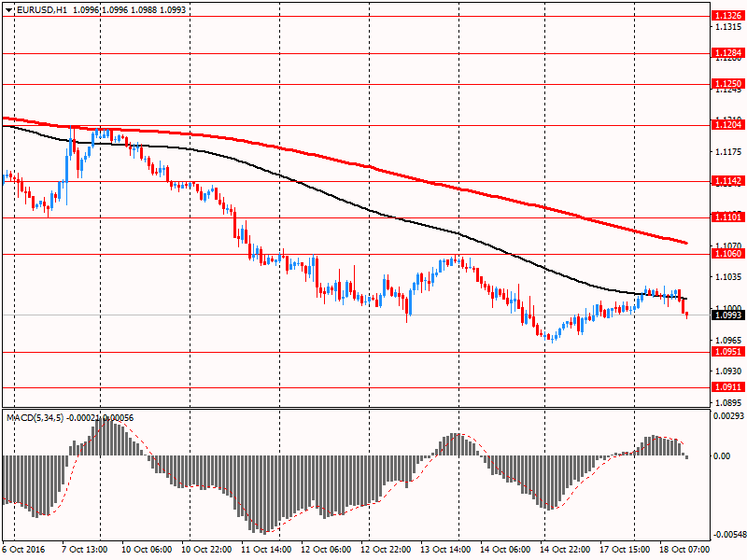Click the 13 Oct 14:00 time axis label
This screenshot has width=747, height=560.
pyautogui.click(x=446, y=550)
